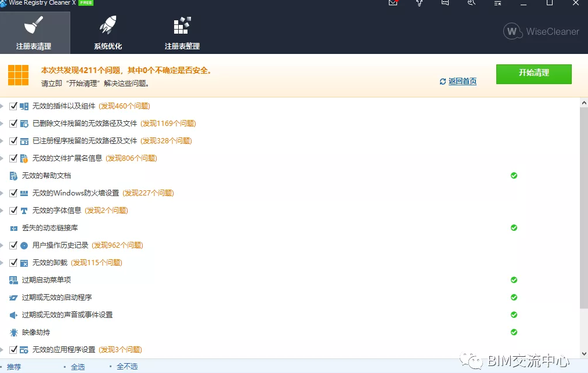588x373 pixels.
Task: Expand the 无效的卸载 category arrow
Action: 2,263
